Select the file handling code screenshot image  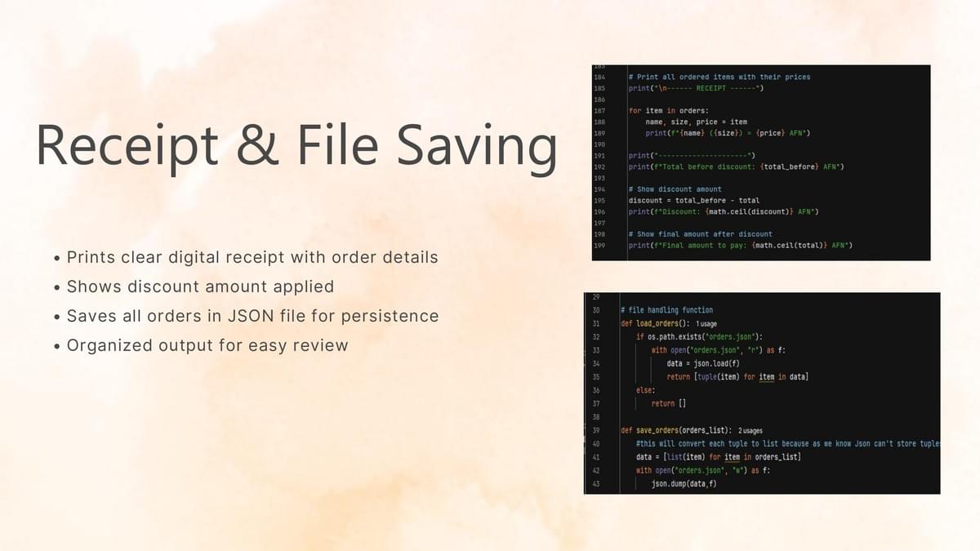click(762, 393)
